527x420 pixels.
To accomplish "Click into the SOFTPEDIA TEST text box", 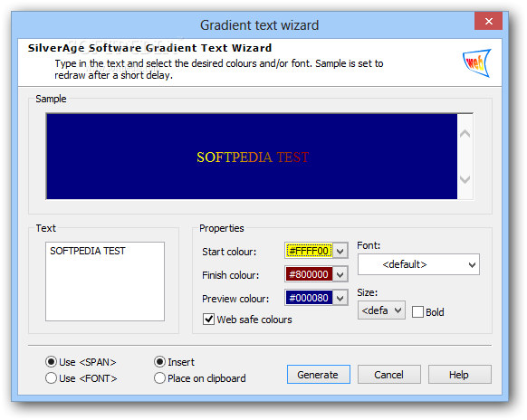I will [x=105, y=282].
